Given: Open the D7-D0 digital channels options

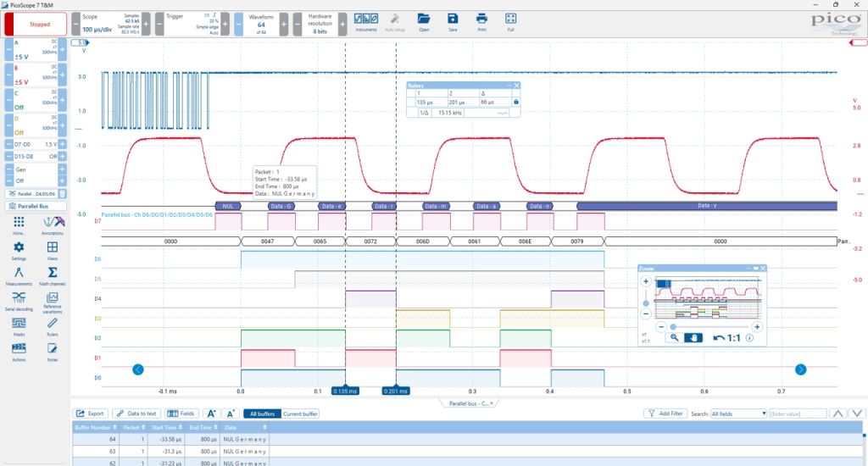Looking at the screenshot, I should pos(36,144).
